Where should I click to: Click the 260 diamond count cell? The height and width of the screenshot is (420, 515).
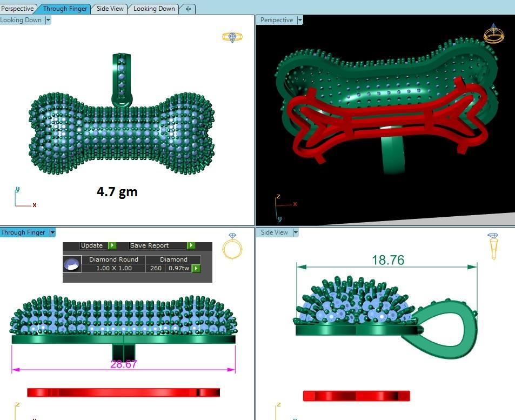click(156, 268)
